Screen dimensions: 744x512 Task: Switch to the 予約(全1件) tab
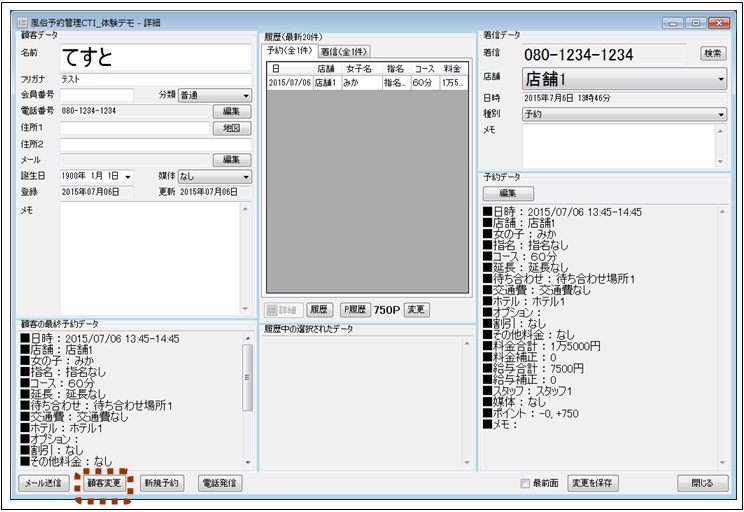tap(289, 51)
